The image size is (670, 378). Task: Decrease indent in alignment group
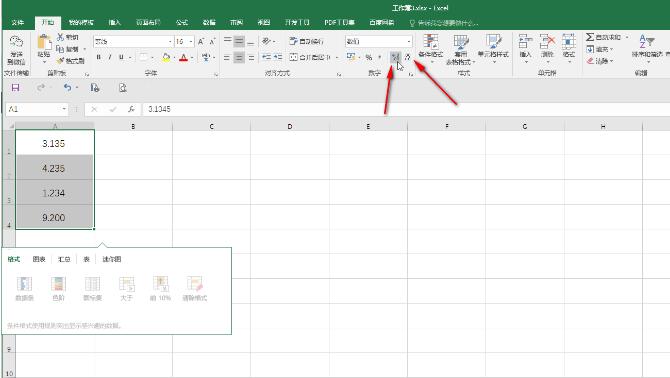coord(266,57)
